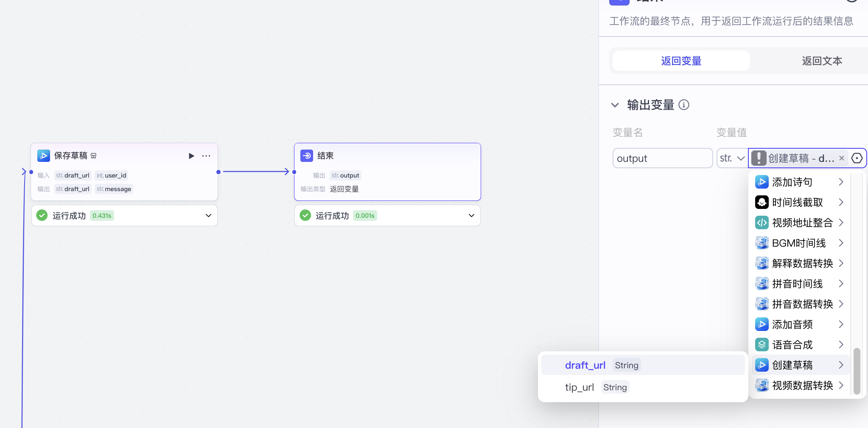This screenshot has height=428, width=868.
Task: Switch to the 返回文本 tab
Action: coord(821,61)
